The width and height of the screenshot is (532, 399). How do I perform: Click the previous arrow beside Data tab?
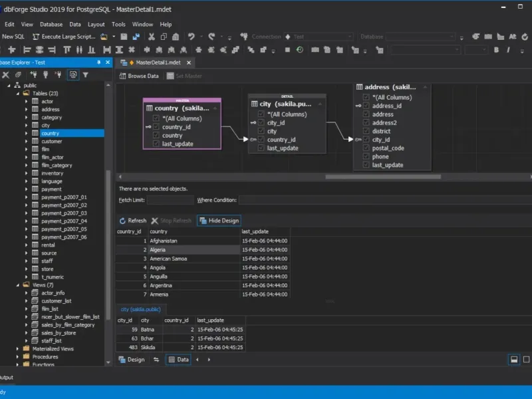[198, 360]
